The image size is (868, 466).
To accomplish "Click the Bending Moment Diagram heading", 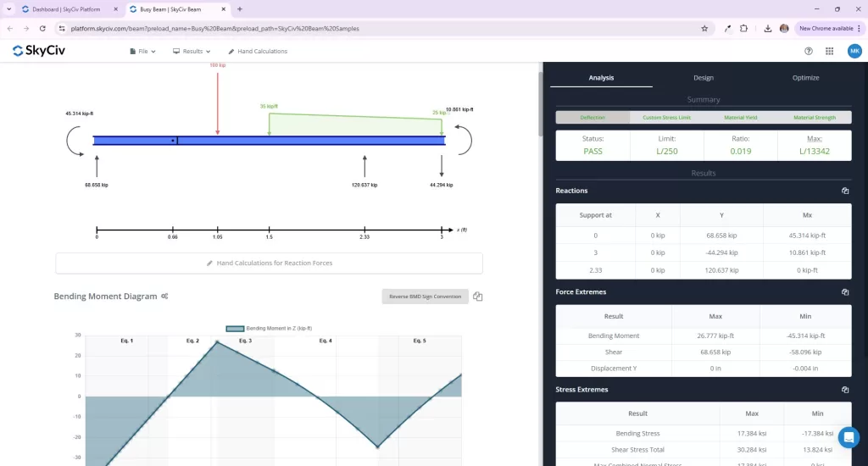I will click(x=105, y=296).
